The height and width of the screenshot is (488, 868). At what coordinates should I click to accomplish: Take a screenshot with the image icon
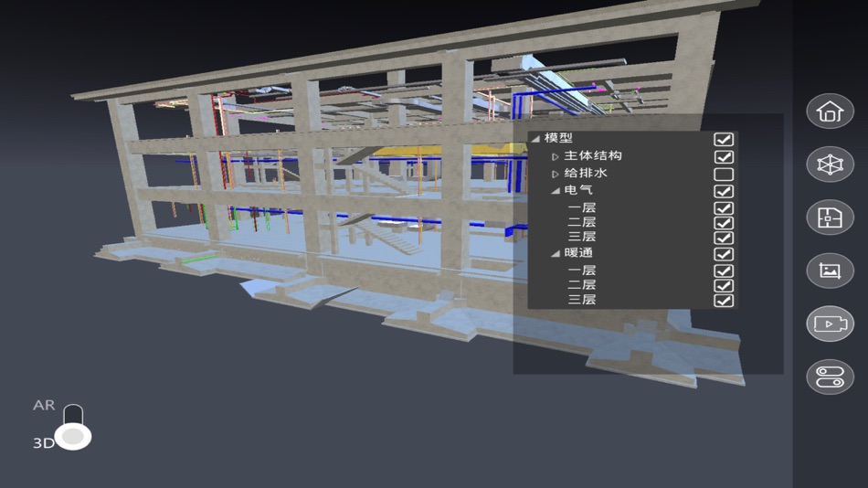(x=830, y=271)
